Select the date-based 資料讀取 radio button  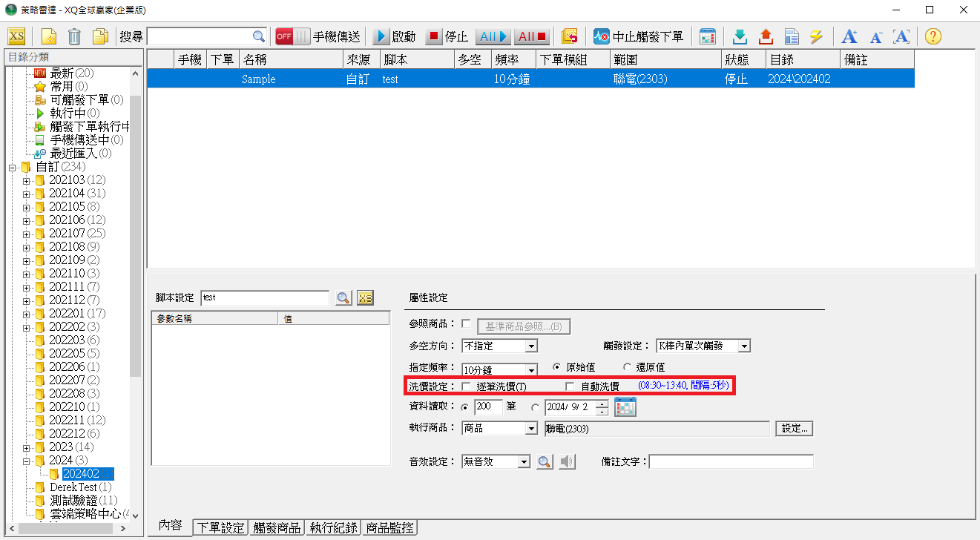click(536, 407)
